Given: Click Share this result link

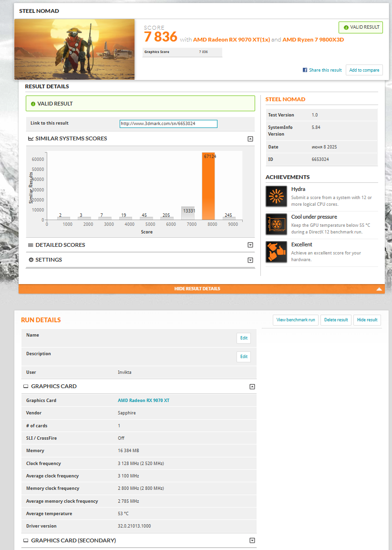Looking at the screenshot, I should pos(325,70).
